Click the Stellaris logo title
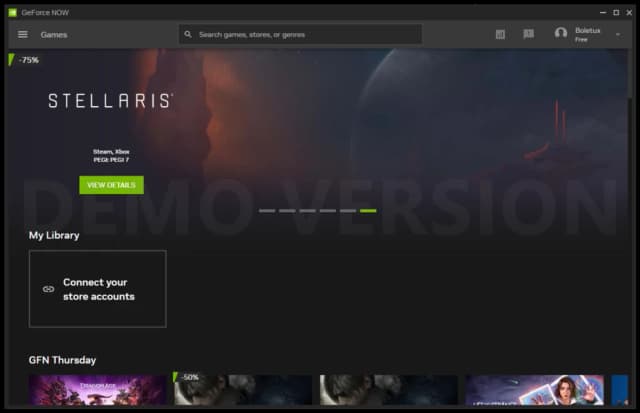 [111, 101]
